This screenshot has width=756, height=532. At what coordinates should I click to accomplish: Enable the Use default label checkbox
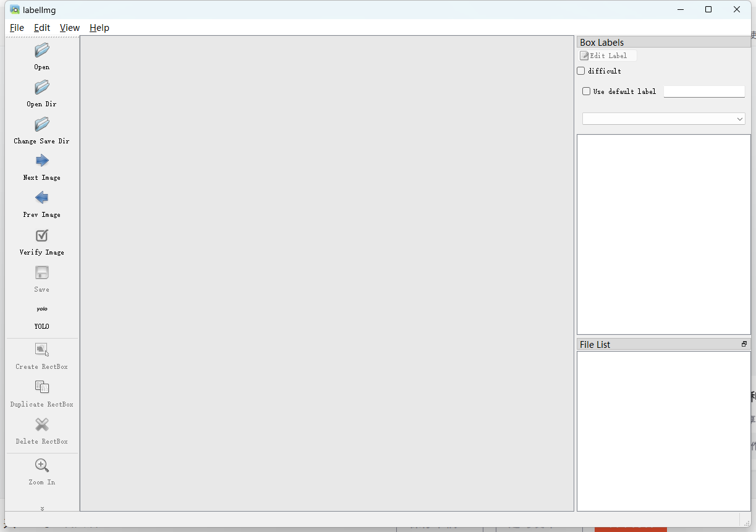click(x=587, y=91)
